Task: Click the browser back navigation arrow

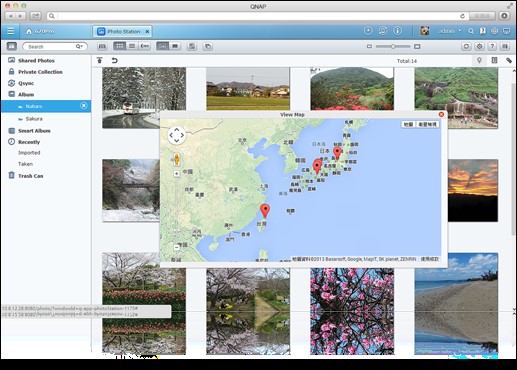Action: tap(11, 16)
